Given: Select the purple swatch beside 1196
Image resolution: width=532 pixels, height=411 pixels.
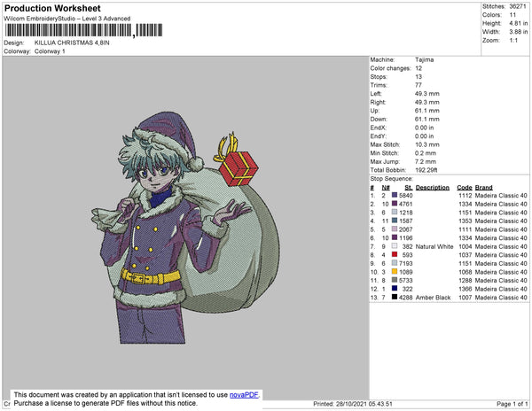Looking at the screenshot, I should click(x=395, y=237).
